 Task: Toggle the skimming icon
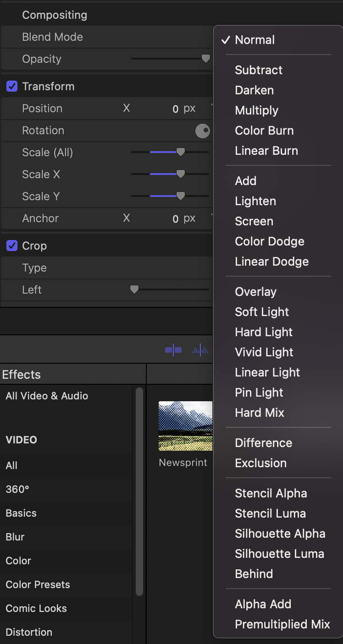tap(173, 350)
